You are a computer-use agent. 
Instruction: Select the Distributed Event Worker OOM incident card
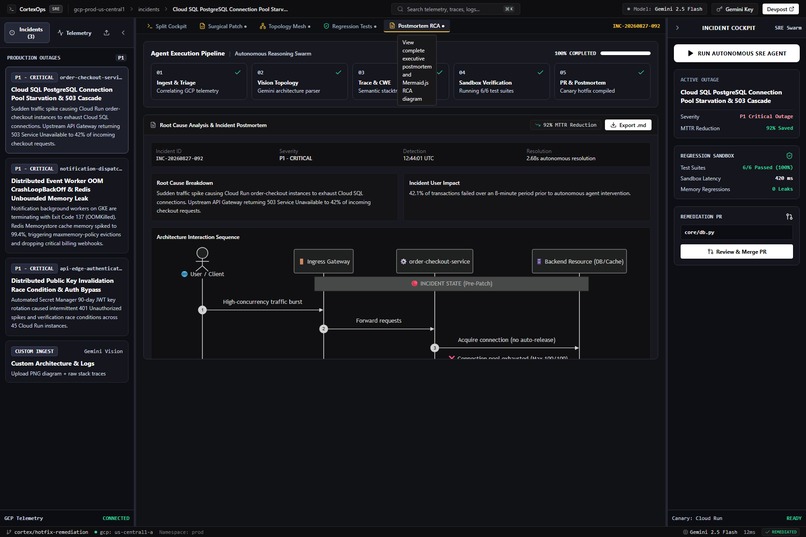[67, 206]
